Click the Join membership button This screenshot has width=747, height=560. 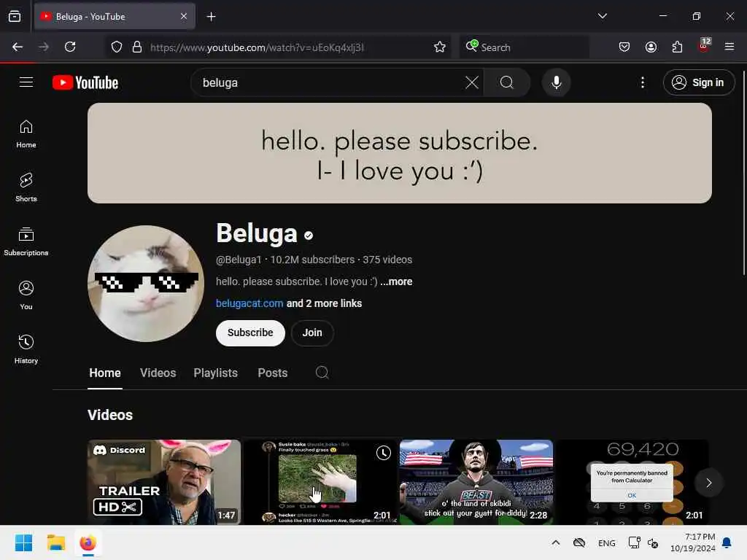click(312, 332)
